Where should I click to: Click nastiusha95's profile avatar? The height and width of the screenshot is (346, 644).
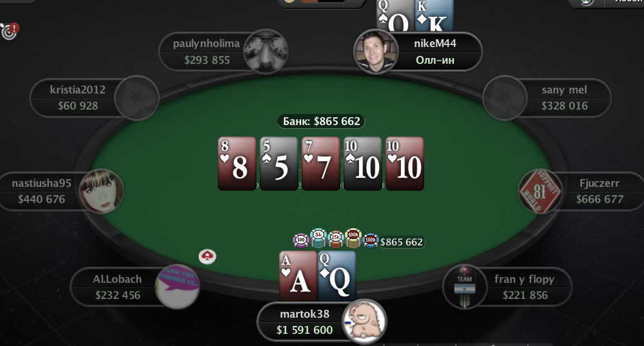[x=101, y=191]
